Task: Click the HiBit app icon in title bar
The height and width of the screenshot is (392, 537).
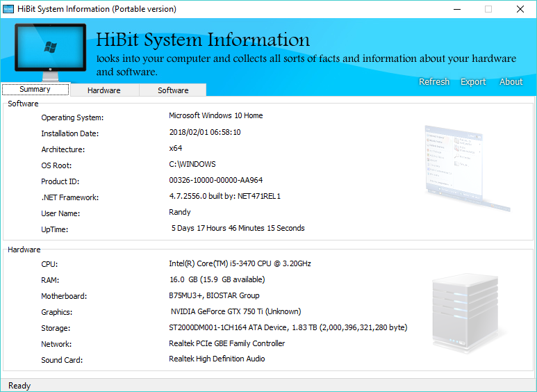Action: click(x=8, y=9)
